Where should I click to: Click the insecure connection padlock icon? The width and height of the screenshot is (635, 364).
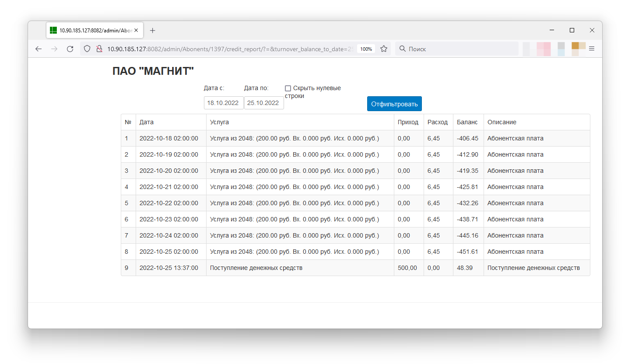pos(99,49)
